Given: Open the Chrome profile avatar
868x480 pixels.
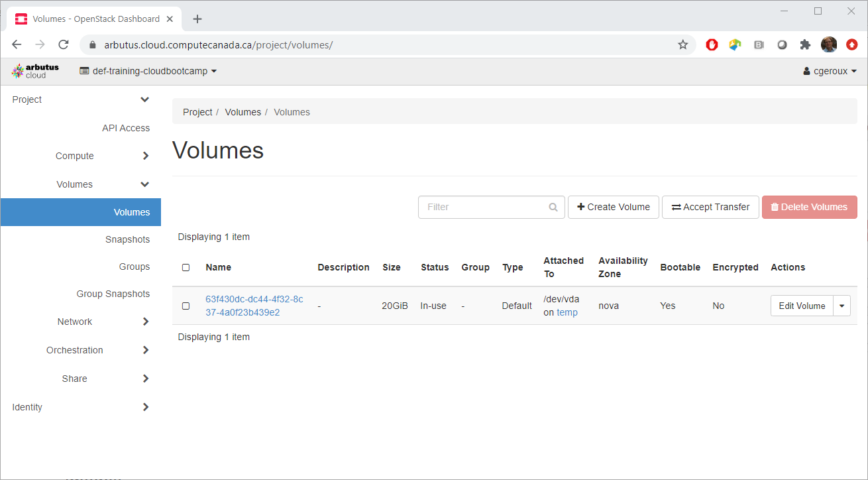Looking at the screenshot, I should 829,44.
